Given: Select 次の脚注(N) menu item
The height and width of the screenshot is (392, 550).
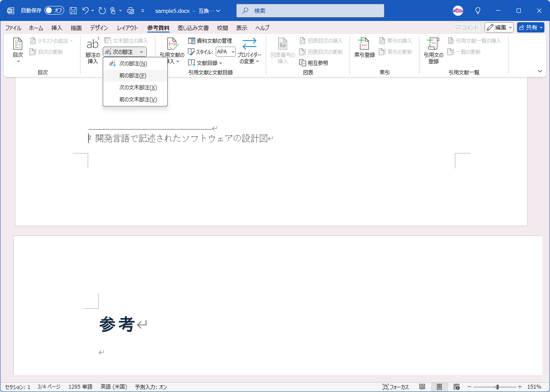Looking at the screenshot, I should pyautogui.click(x=135, y=64).
